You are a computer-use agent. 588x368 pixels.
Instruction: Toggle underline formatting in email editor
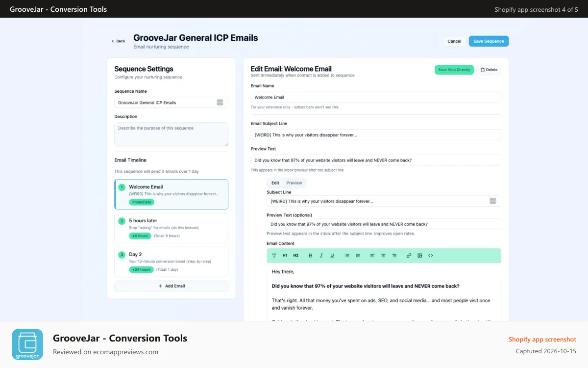(332, 256)
